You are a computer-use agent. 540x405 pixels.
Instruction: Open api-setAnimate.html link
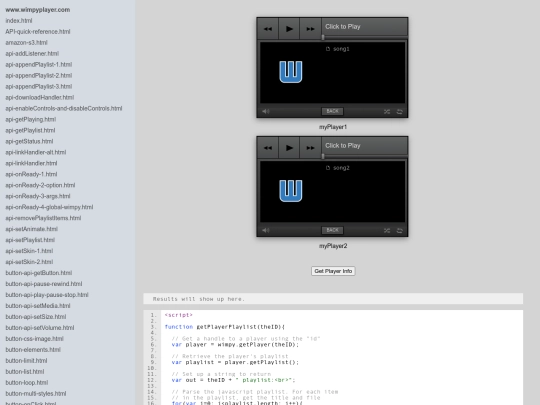(x=31, y=229)
